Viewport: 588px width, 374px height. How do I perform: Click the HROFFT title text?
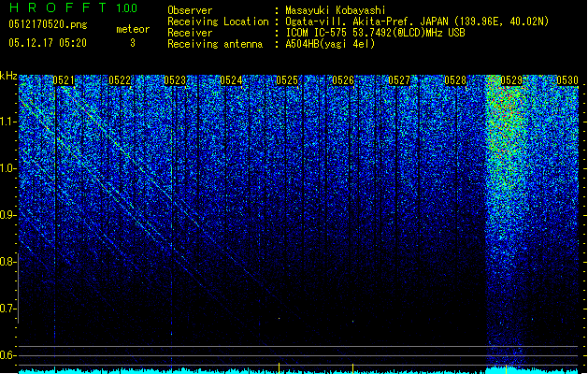[x=58, y=7]
